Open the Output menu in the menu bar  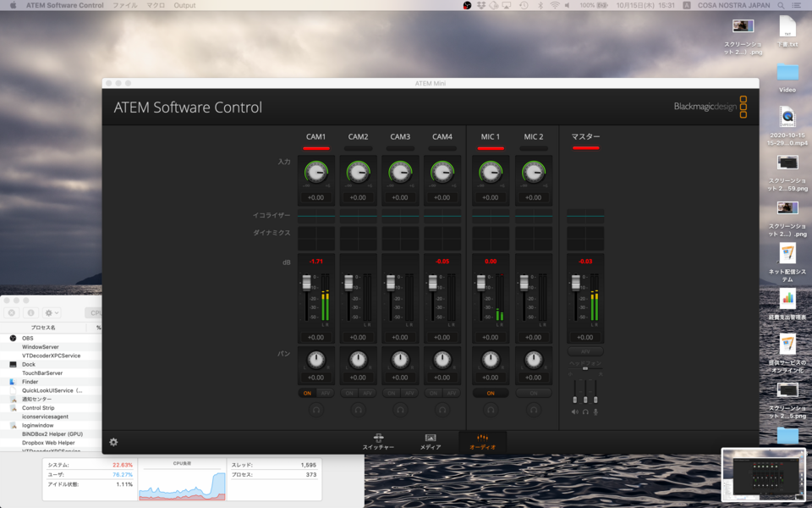[184, 5]
